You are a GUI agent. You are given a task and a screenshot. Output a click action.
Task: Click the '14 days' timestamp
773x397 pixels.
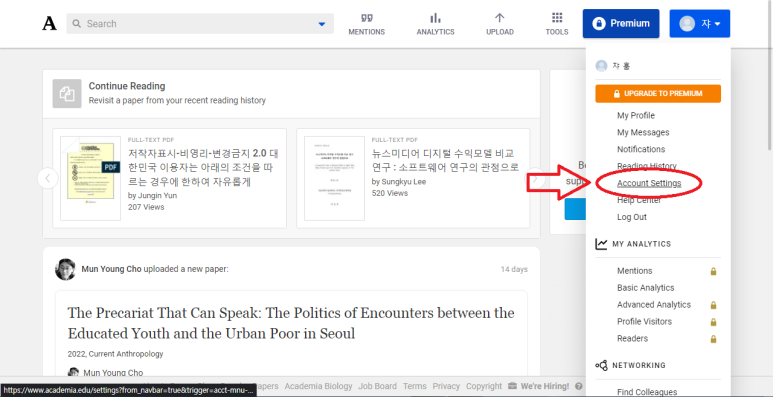(x=514, y=269)
